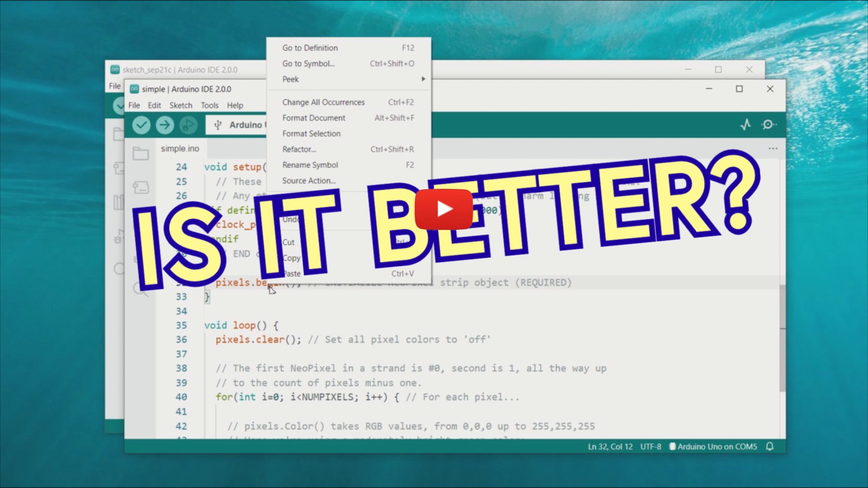This screenshot has height=488, width=868.
Task: Open the Sketch menu
Action: pyautogui.click(x=180, y=105)
